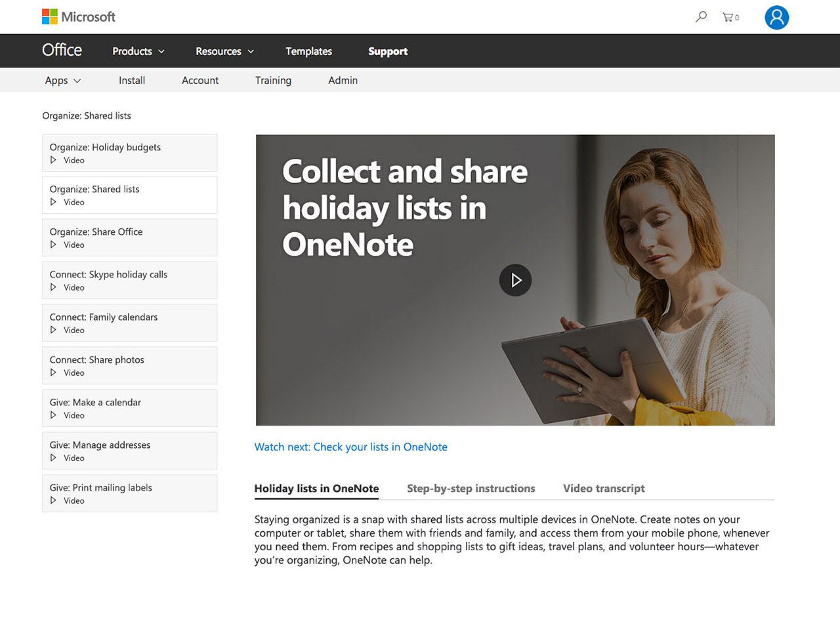Click the user account avatar
The height and width of the screenshot is (623, 840).
tap(776, 18)
